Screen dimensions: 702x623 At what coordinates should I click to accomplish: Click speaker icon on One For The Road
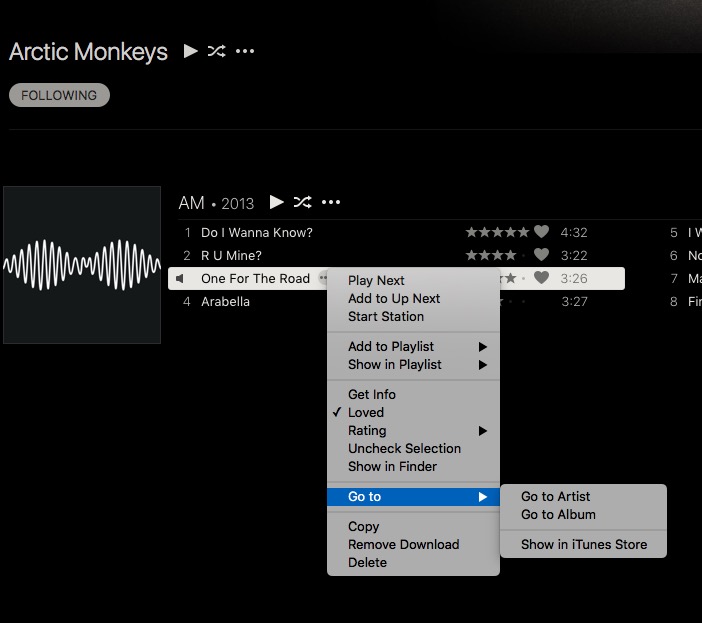click(x=180, y=279)
